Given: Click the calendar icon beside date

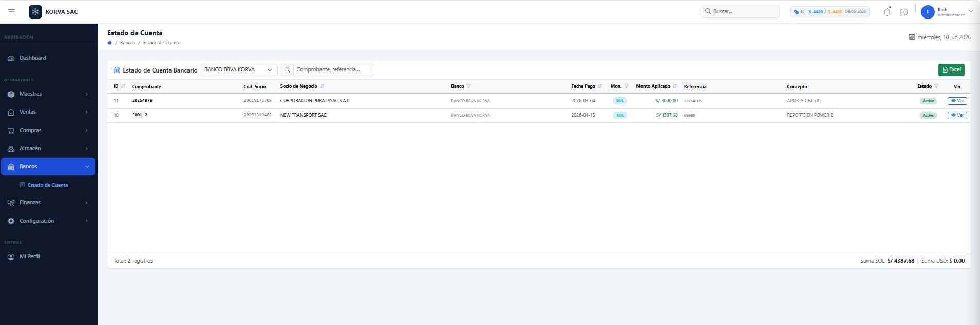Looking at the screenshot, I should (912, 37).
